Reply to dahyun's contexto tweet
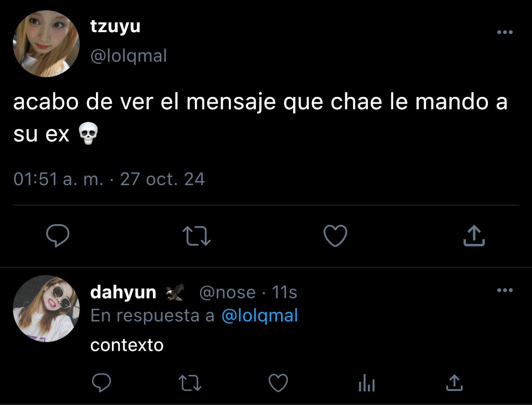532x405 pixels. [x=102, y=383]
